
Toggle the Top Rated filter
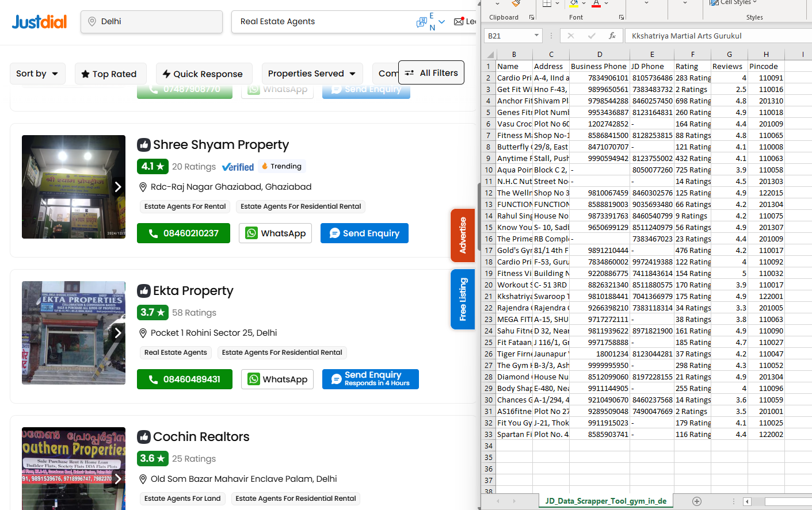click(x=109, y=74)
